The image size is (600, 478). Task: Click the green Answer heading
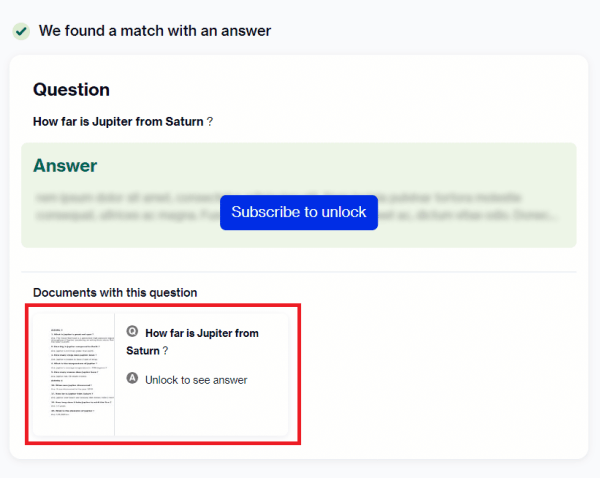[65, 166]
